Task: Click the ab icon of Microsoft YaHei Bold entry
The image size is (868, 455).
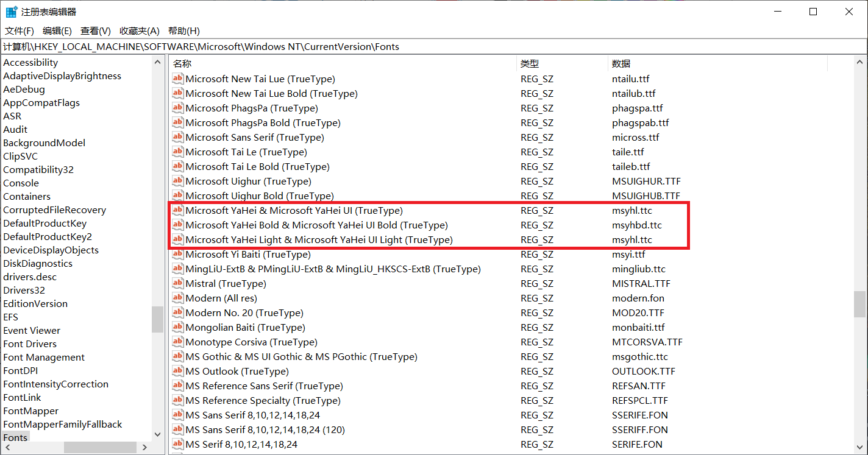Action: pyautogui.click(x=178, y=225)
